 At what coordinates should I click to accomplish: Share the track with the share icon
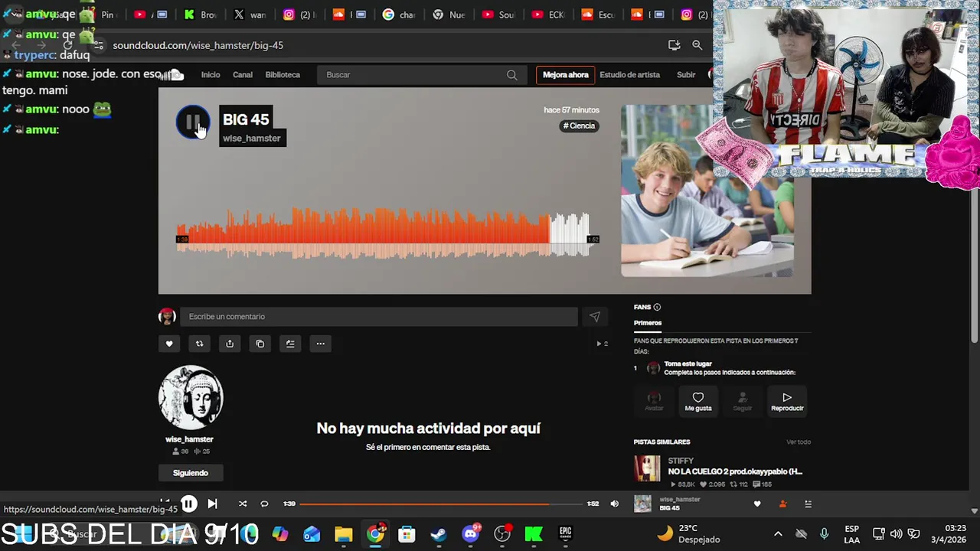pyautogui.click(x=230, y=344)
